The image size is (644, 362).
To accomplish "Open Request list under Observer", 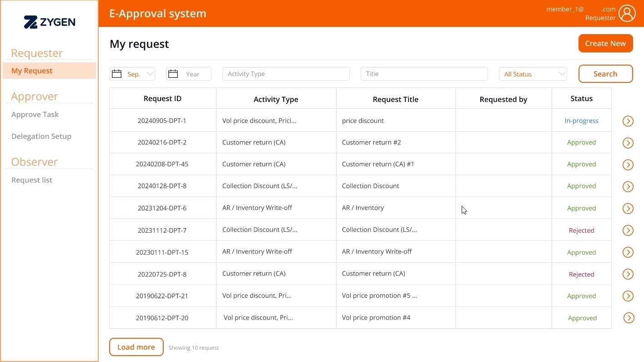I will (32, 180).
